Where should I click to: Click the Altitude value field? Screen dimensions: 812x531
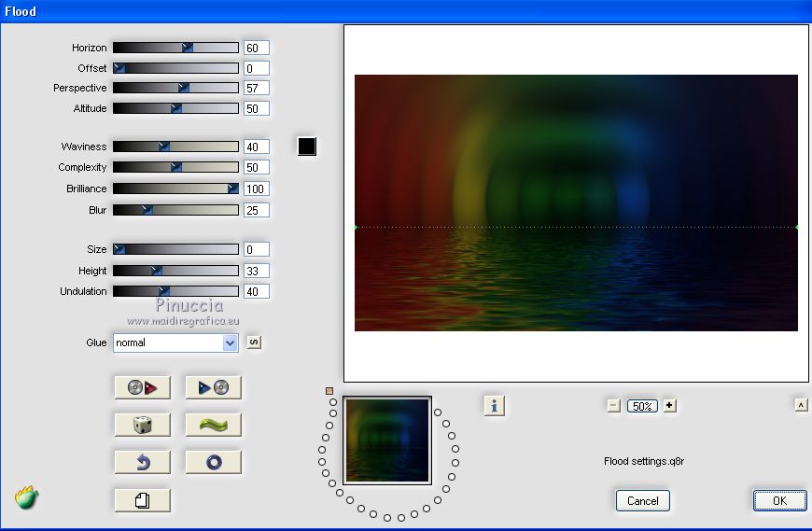coord(257,108)
